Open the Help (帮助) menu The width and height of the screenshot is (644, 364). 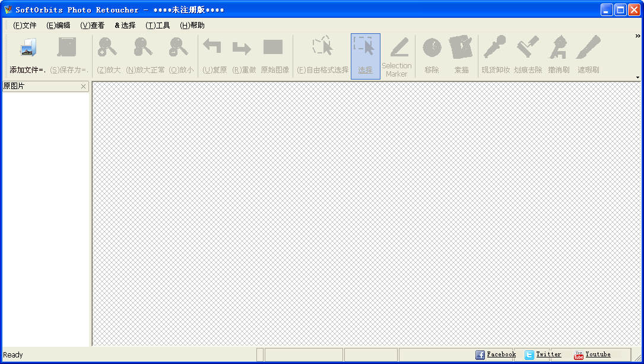tap(192, 26)
